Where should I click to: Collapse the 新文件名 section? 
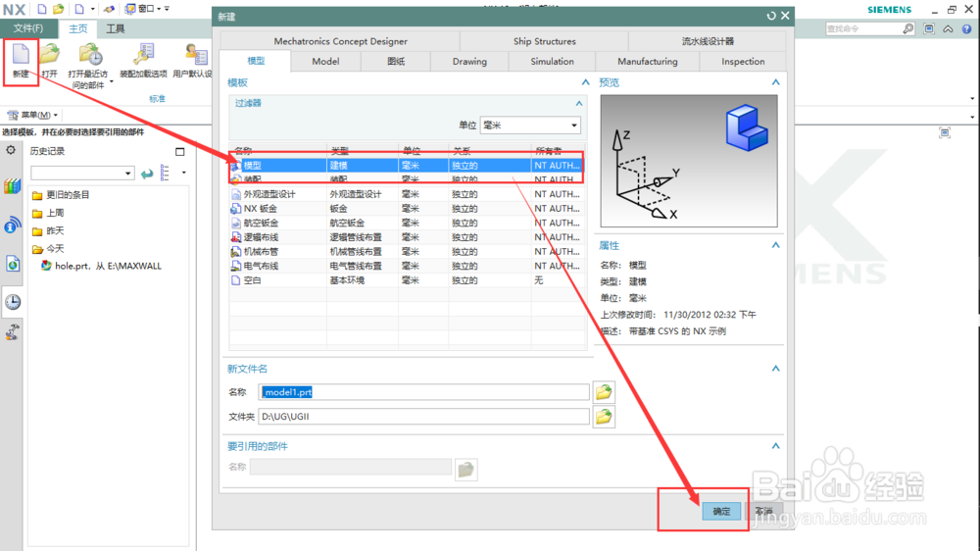point(775,369)
